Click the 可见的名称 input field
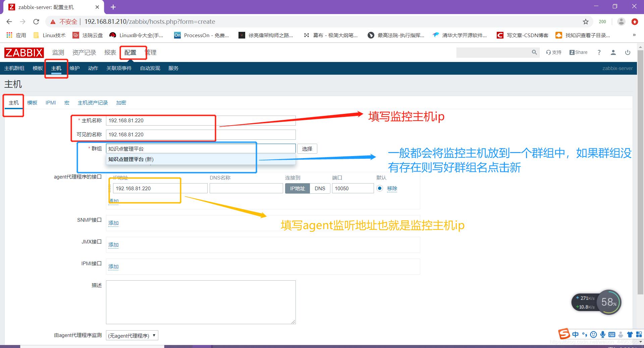 [x=201, y=135]
